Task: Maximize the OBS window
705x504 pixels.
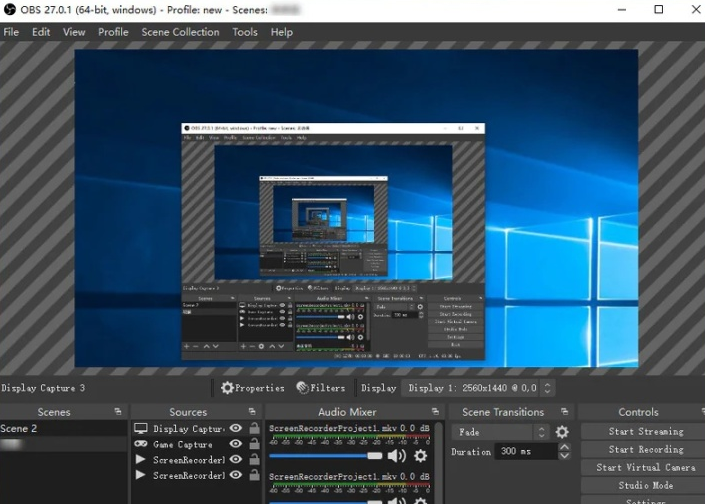Action: 658,9
